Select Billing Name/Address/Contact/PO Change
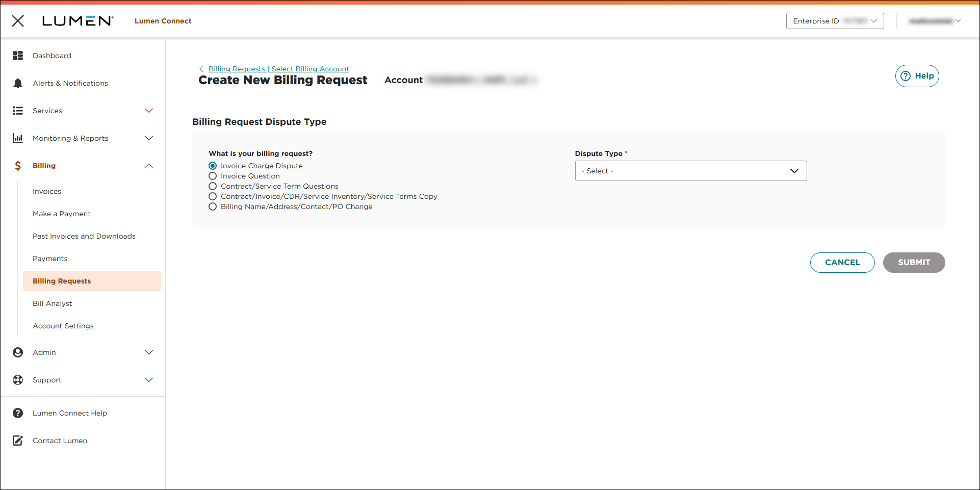Viewport: 980px width, 490px height. [x=213, y=207]
